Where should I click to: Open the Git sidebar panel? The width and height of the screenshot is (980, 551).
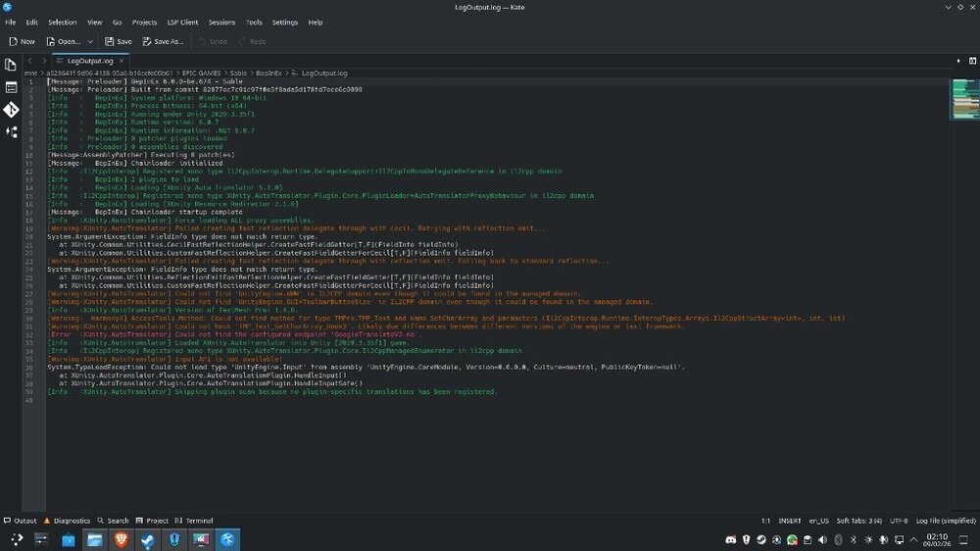[x=11, y=110]
